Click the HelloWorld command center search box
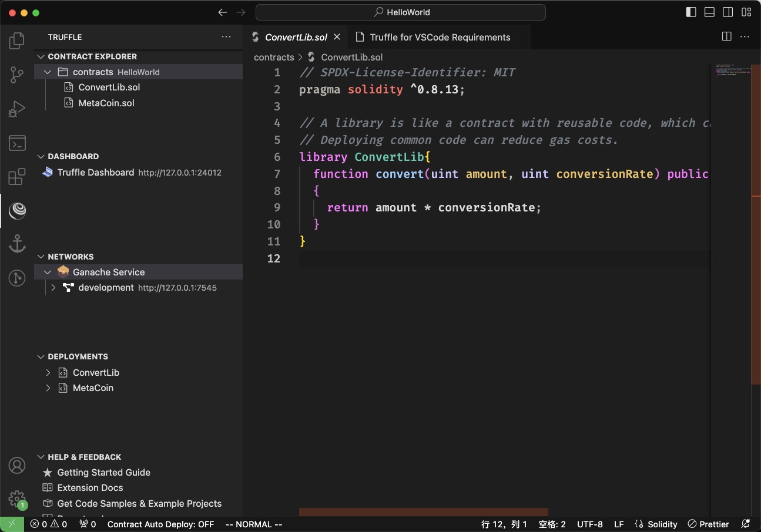The height and width of the screenshot is (532, 761). (401, 12)
